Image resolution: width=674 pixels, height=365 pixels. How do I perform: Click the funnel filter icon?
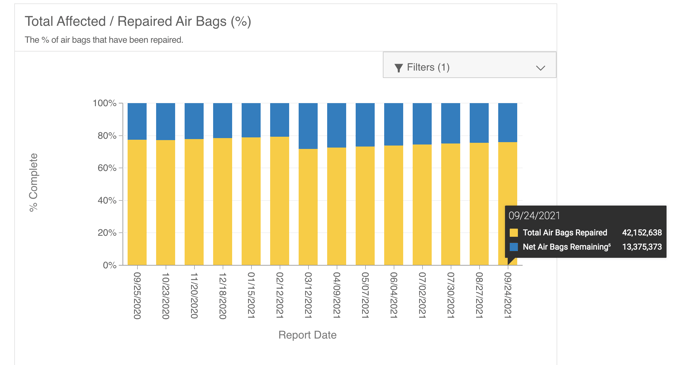click(x=398, y=68)
